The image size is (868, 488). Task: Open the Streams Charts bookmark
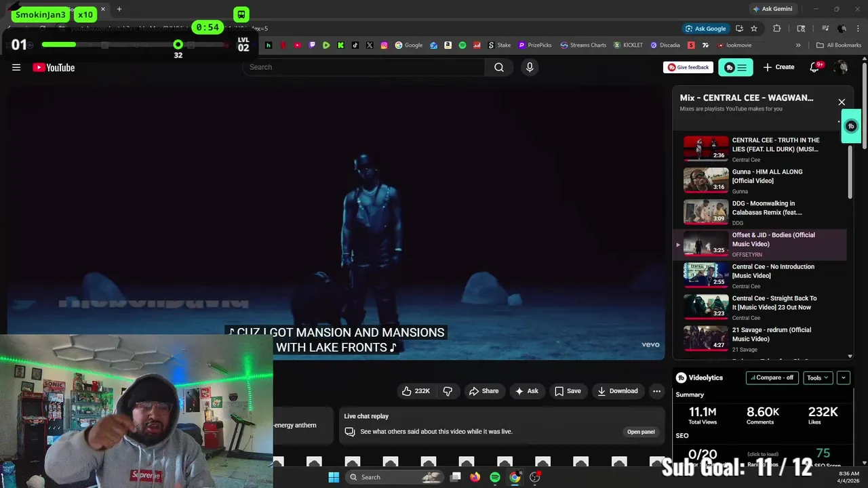pyautogui.click(x=583, y=45)
